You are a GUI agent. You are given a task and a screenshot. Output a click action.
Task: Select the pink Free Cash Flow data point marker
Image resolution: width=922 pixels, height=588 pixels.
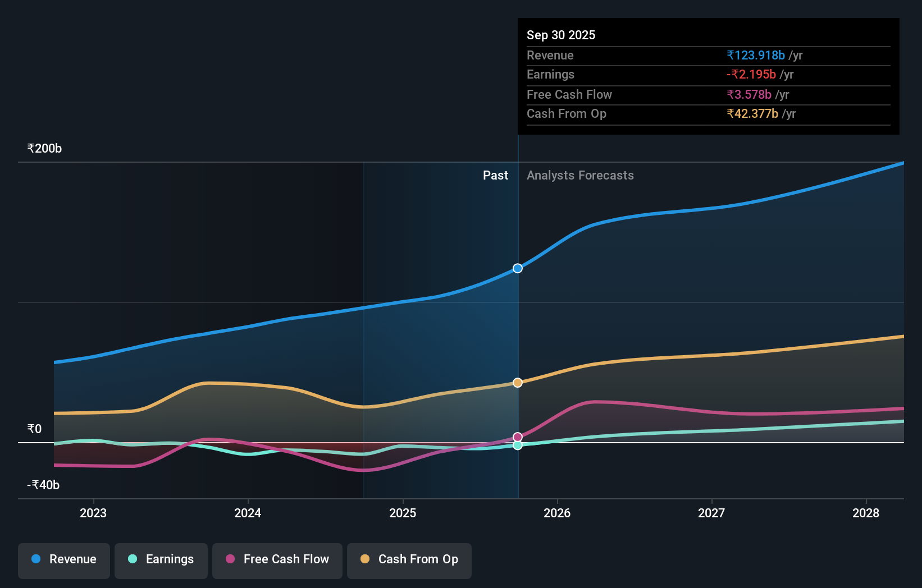point(517,437)
